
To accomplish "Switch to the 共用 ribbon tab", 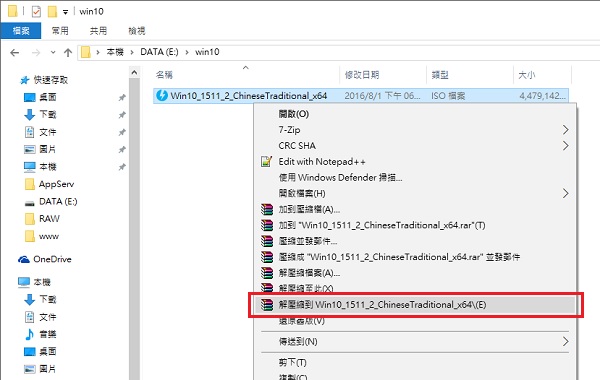I will [x=98, y=31].
